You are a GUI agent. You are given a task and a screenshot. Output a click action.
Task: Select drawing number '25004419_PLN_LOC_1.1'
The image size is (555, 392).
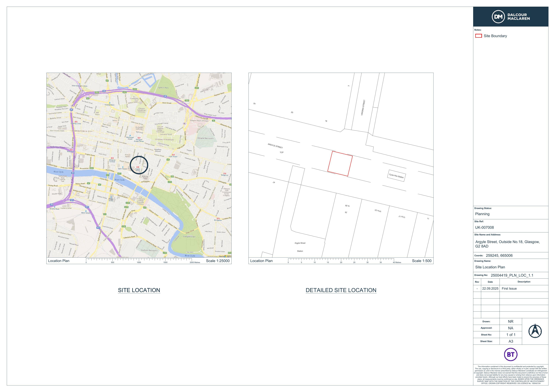pos(512,275)
